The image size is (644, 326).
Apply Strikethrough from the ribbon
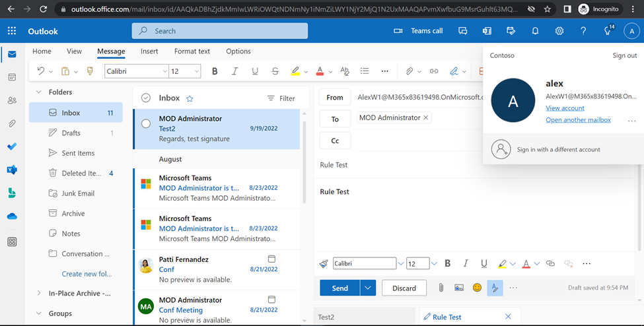click(275, 71)
